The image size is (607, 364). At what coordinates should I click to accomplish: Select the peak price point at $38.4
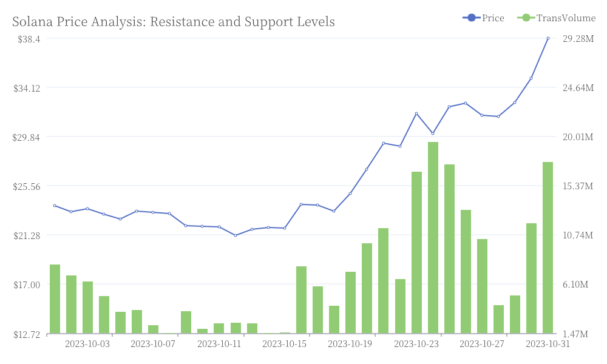coord(548,38)
